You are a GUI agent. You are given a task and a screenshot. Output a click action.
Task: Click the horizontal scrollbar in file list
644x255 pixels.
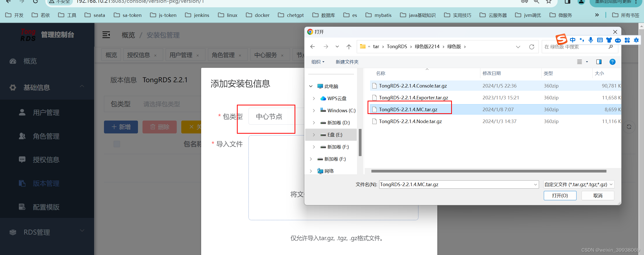pos(489,171)
